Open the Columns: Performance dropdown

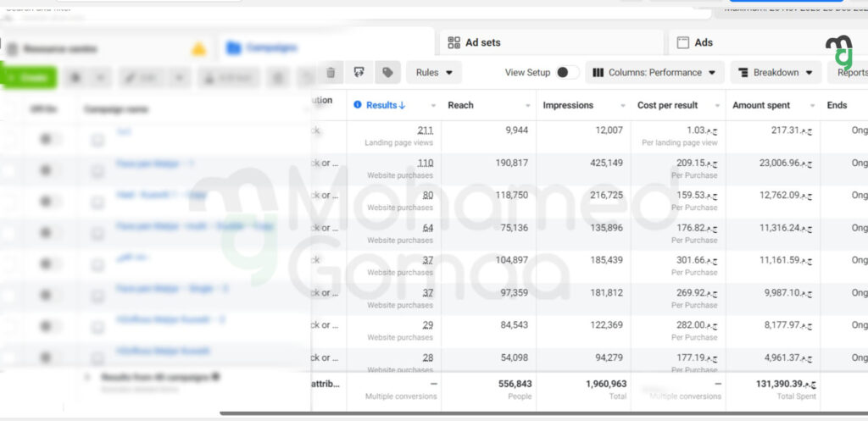pyautogui.click(x=655, y=73)
